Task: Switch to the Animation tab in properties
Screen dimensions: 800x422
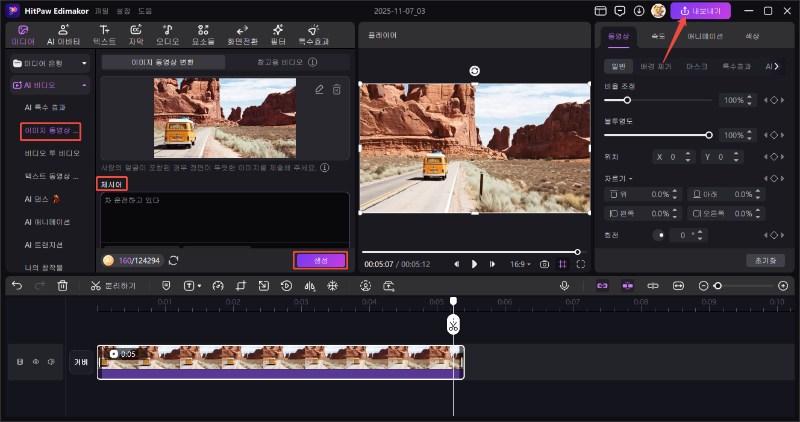Action: click(x=705, y=36)
